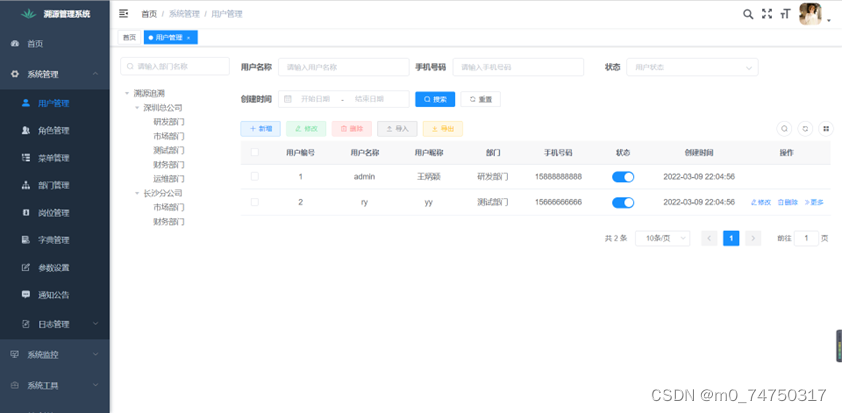This screenshot has height=413, width=842.
Task: Open 岗位管理 in the sidebar
Action: click(x=55, y=213)
